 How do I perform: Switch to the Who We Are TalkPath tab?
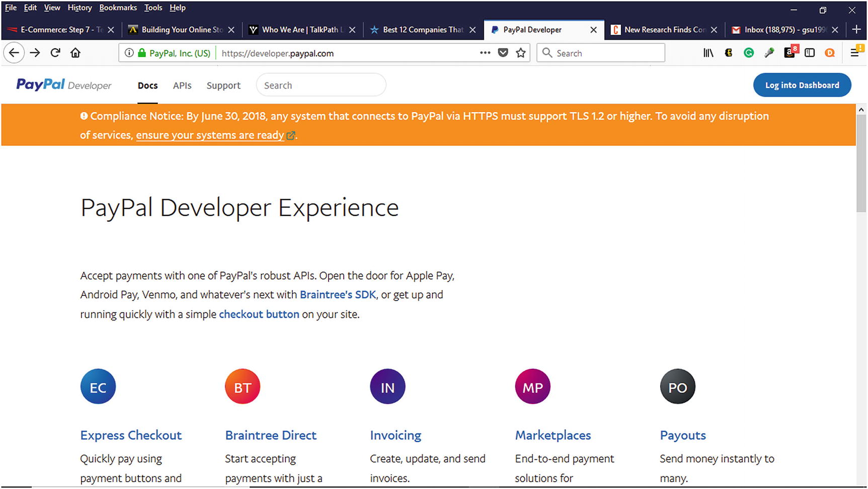click(299, 30)
